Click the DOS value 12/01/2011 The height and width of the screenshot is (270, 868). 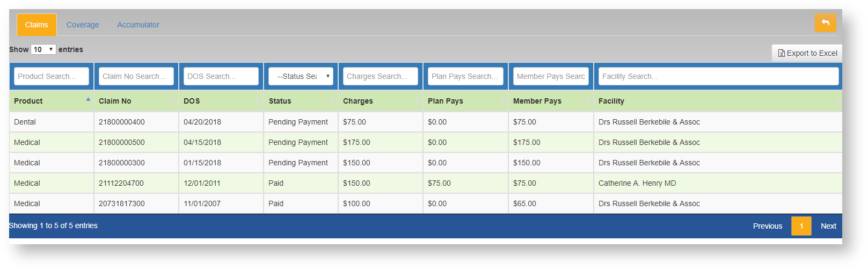pyautogui.click(x=202, y=183)
